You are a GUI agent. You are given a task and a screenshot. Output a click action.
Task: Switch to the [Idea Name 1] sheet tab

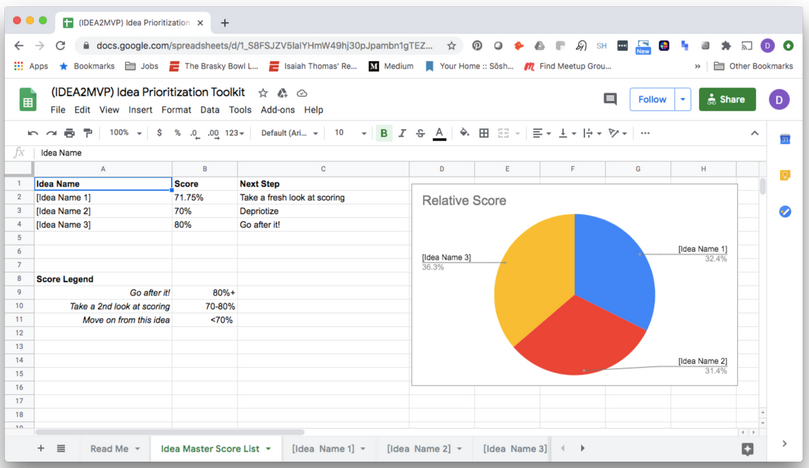[x=323, y=449]
